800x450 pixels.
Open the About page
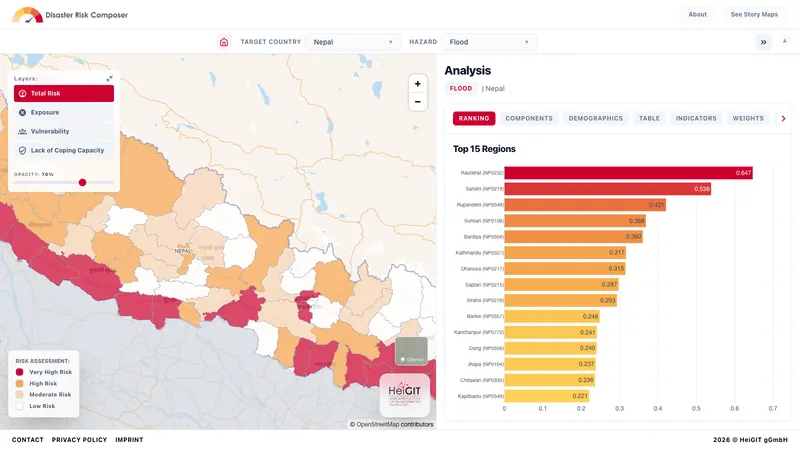coord(697,14)
